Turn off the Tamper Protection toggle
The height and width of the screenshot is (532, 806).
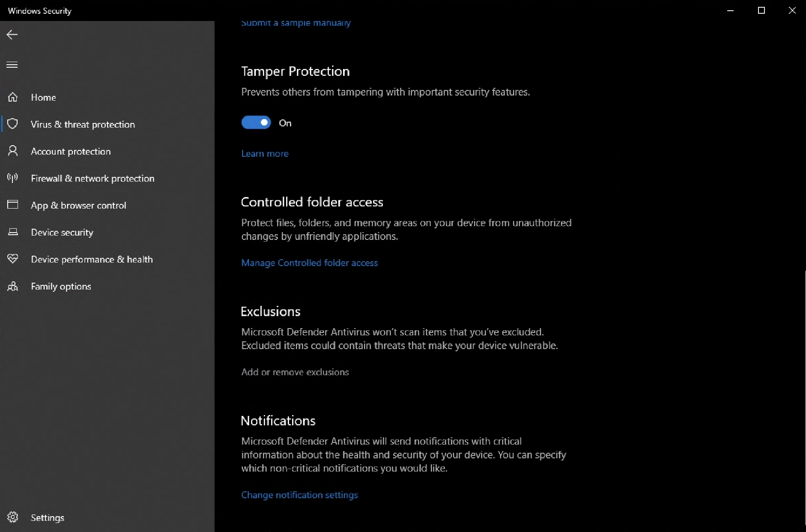pyautogui.click(x=256, y=123)
